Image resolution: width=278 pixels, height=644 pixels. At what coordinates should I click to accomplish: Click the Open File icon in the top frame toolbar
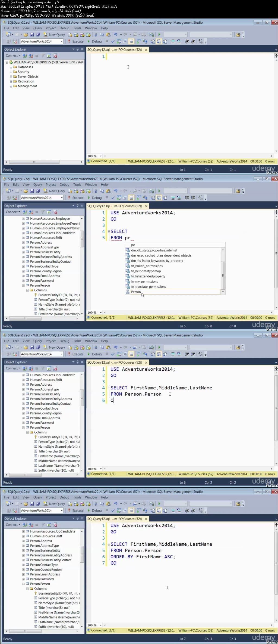click(26, 35)
